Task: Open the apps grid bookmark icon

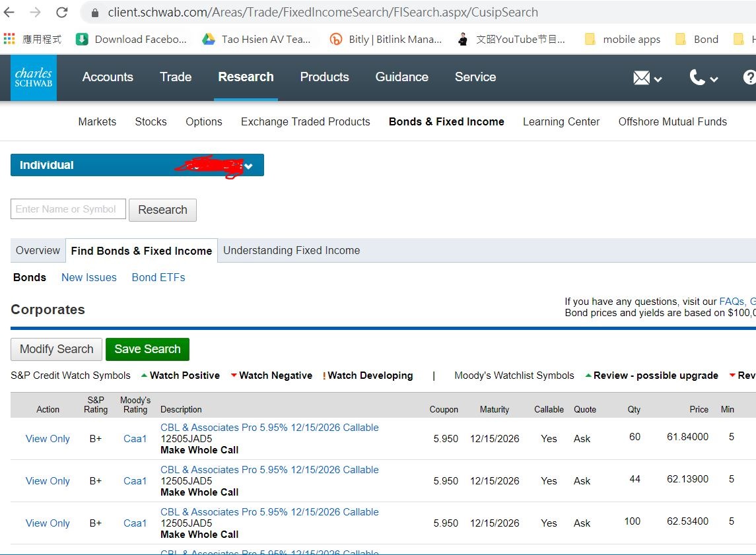Action: pyautogui.click(x=9, y=39)
